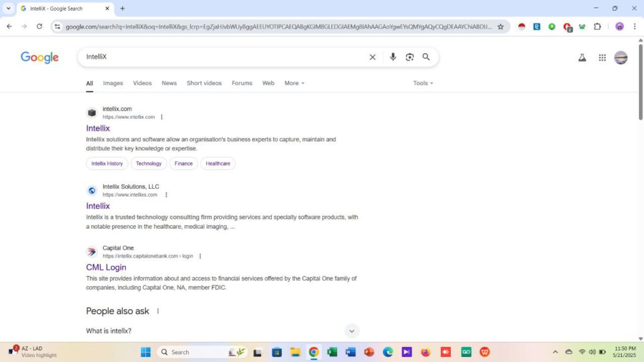
Task: Open Excel from the taskbar
Action: 332,352
